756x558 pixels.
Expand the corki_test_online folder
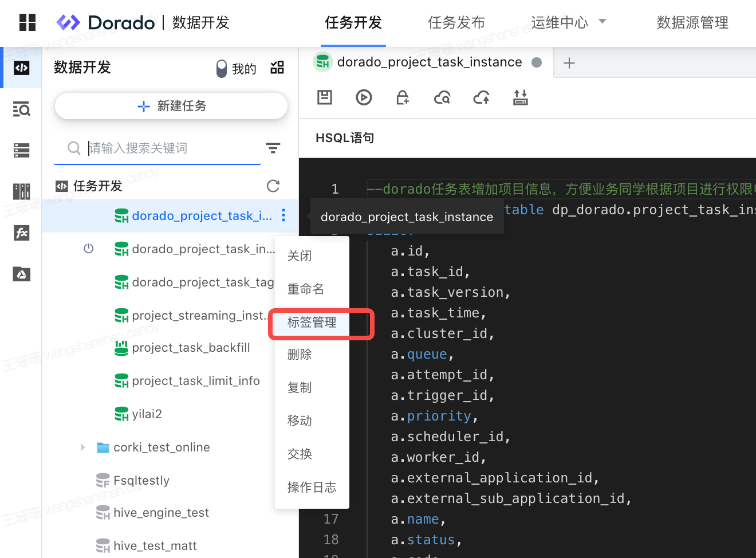83,447
